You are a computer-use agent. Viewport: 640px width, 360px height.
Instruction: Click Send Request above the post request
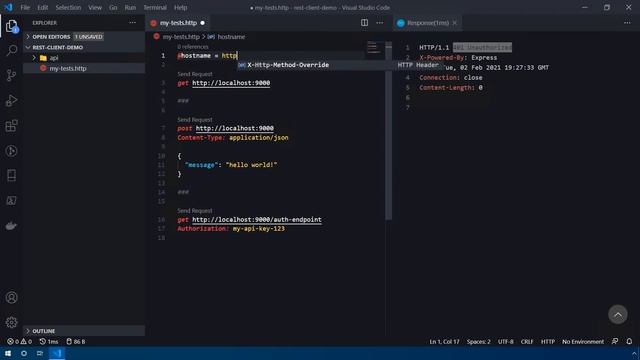point(195,120)
